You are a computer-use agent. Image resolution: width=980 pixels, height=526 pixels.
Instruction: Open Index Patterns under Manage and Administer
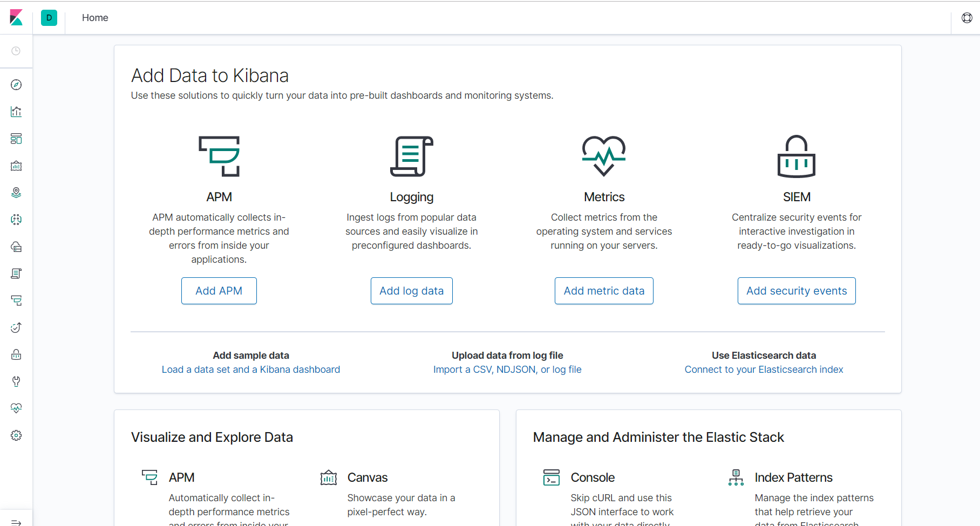pyautogui.click(x=793, y=477)
